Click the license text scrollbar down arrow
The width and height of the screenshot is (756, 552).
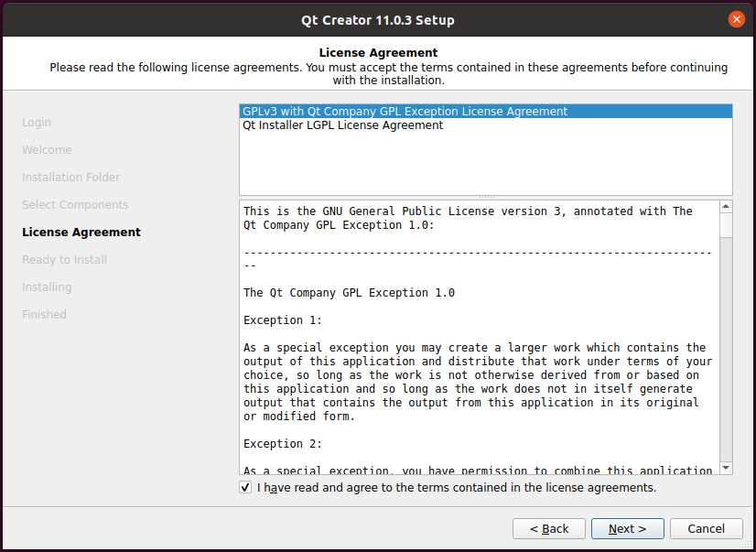(726, 468)
